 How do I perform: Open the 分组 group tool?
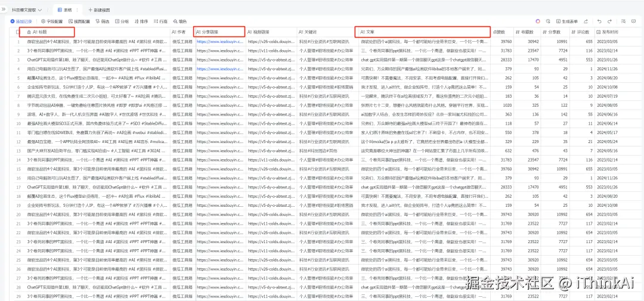[x=122, y=21]
